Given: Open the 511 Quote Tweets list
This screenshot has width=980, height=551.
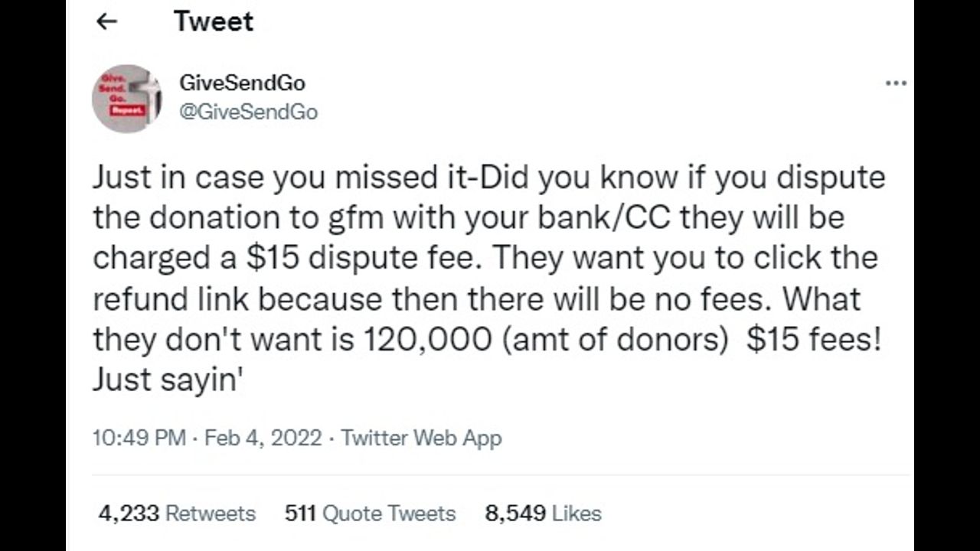Looking at the screenshot, I should coord(370,513).
